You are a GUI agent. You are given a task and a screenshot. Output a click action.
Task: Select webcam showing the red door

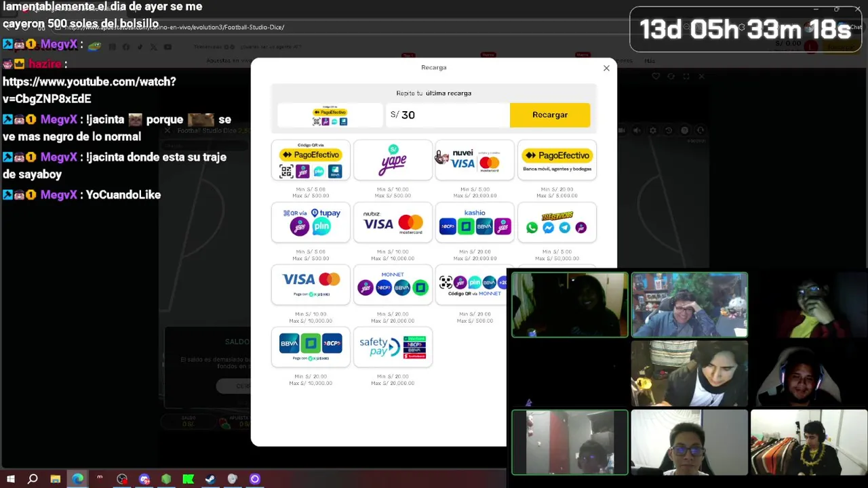pyautogui.click(x=570, y=442)
